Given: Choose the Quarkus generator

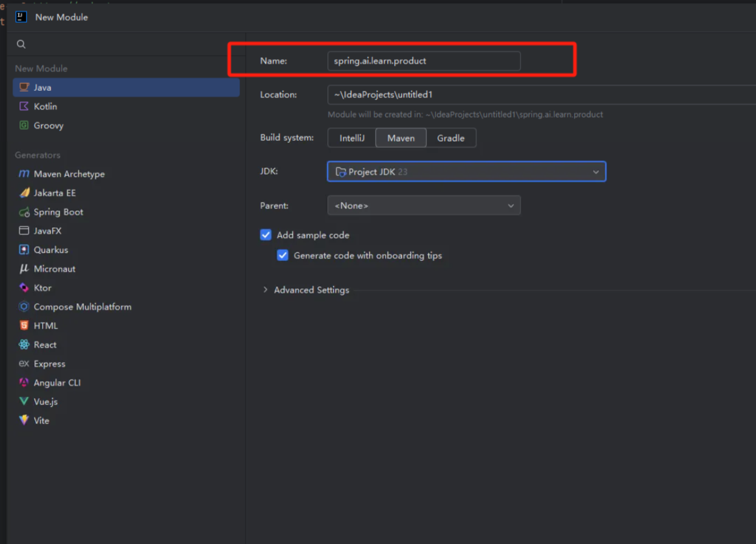Looking at the screenshot, I should (126, 249).
